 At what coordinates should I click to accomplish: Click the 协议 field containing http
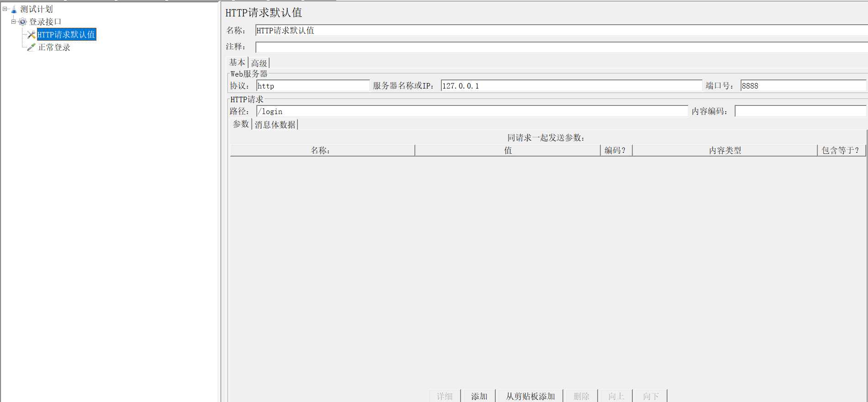click(313, 86)
